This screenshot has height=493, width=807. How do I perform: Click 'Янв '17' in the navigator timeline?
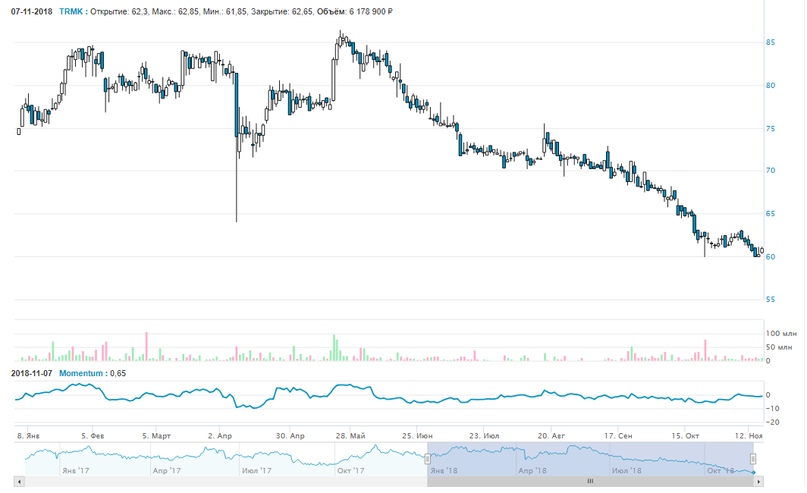[x=76, y=469]
